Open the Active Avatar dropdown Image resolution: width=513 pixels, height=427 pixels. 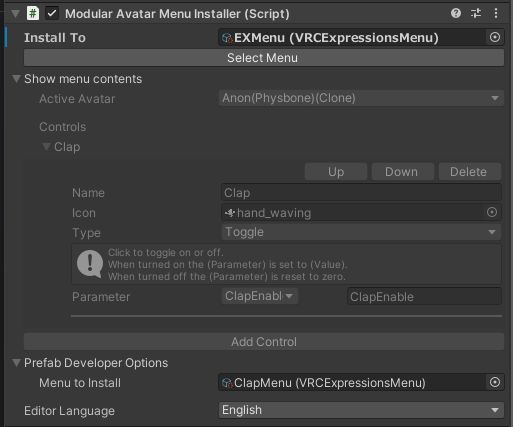[x=361, y=98]
